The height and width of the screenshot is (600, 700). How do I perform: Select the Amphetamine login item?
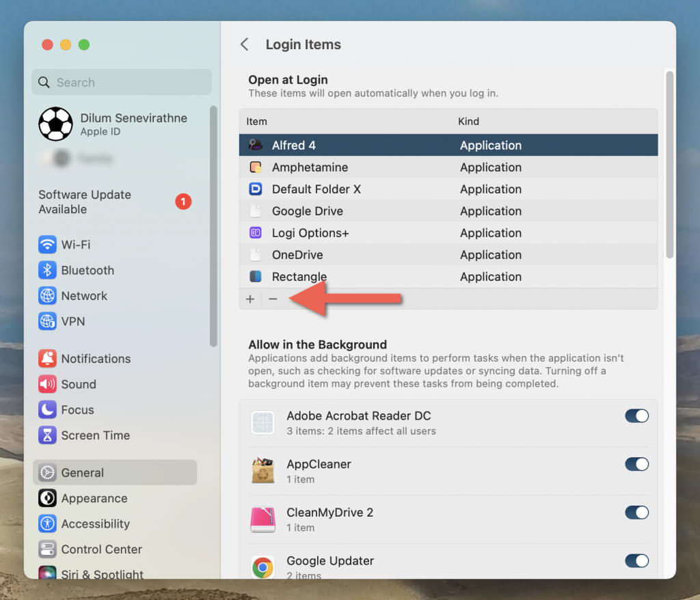tap(448, 167)
